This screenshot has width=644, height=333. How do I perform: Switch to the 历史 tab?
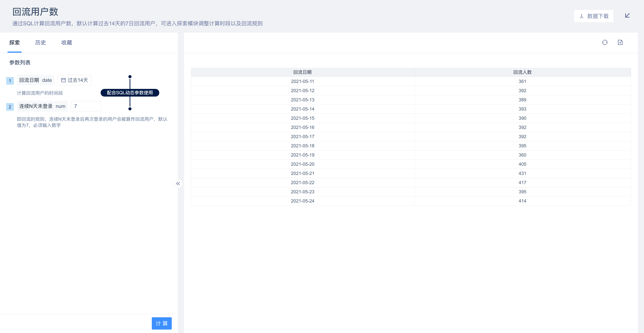[x=40, y=43]
